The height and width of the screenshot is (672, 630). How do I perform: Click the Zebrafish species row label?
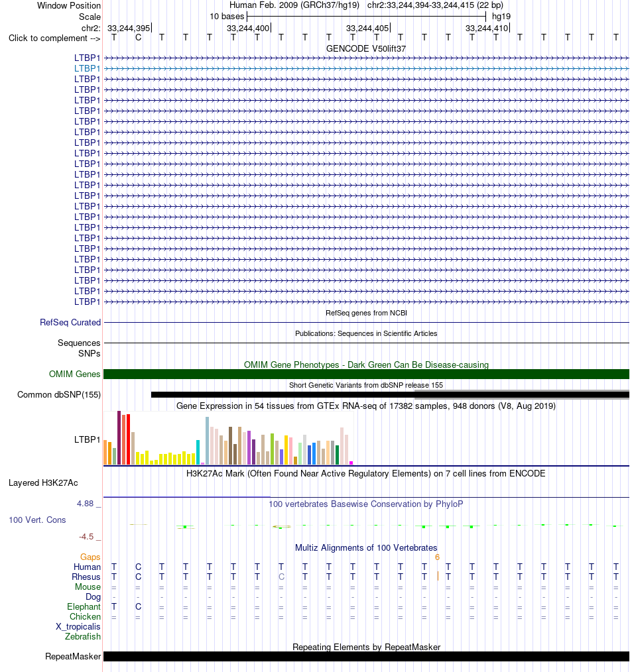click(x=83, y=636)
